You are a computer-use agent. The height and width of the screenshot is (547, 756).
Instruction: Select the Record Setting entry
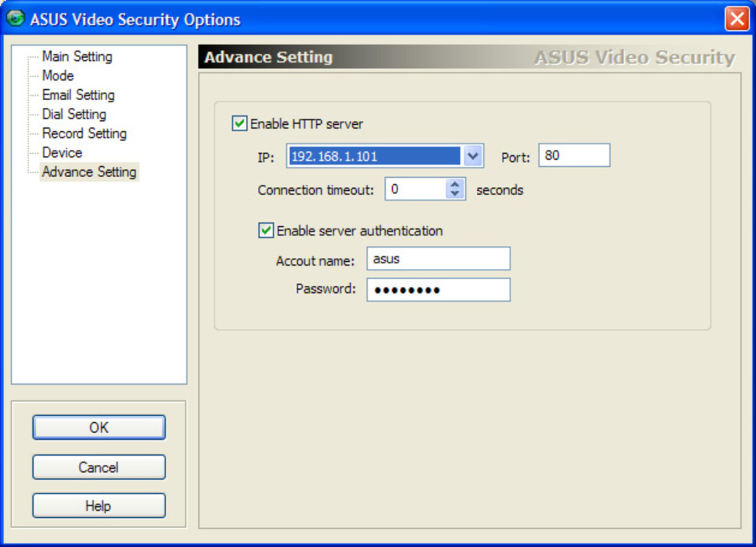point(85,134)
